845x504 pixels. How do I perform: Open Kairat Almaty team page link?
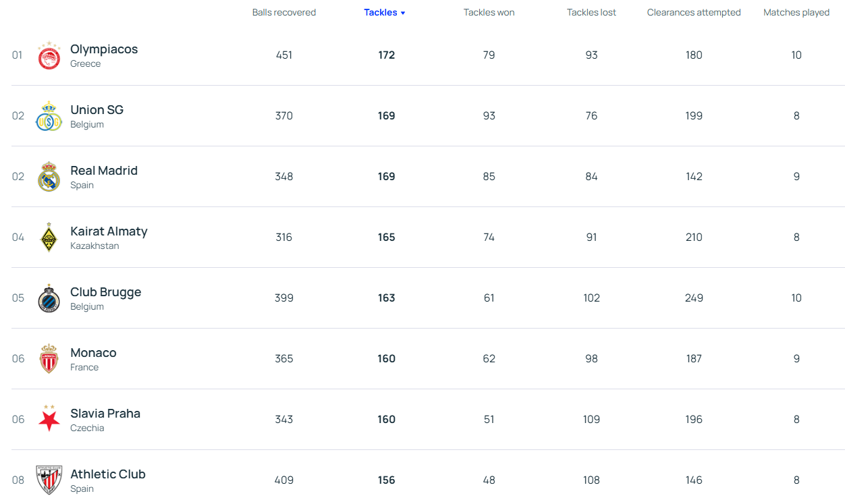pos(109,231)
